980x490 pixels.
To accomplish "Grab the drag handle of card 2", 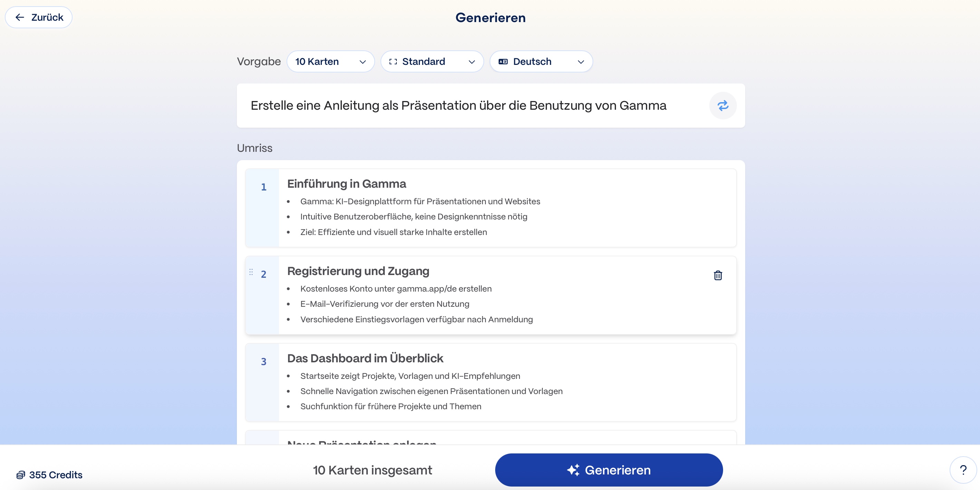I will click(251, 272).
